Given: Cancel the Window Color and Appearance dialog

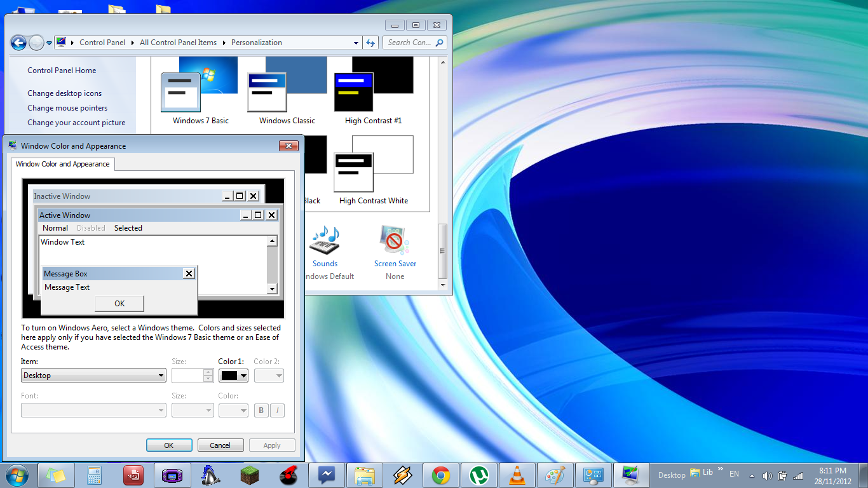Looking at the screenshot, I should 220,445.
